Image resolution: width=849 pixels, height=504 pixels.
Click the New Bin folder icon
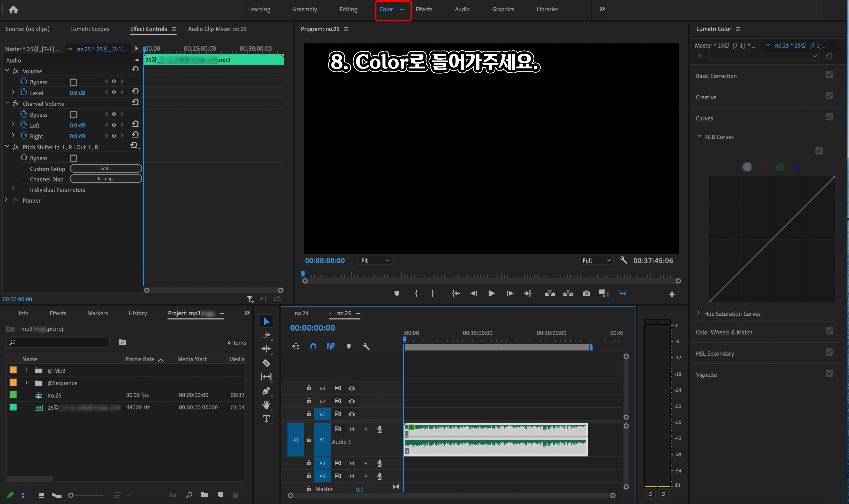click(204, 495)
